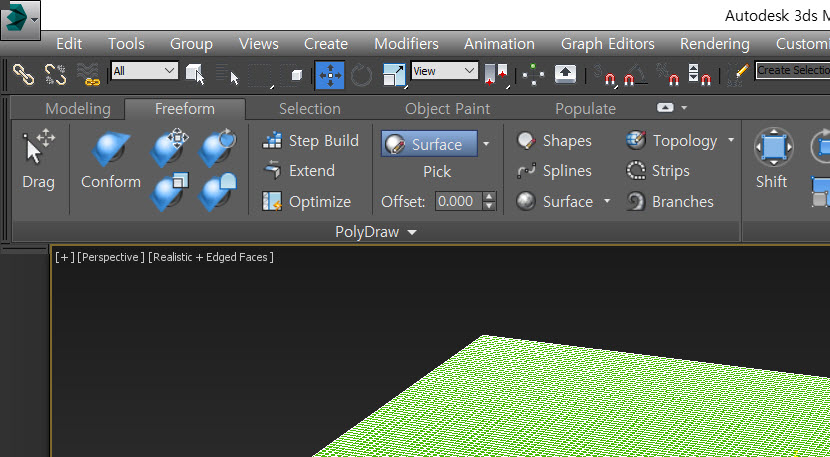
Task: Activate the Extend tool
Action: tap(299, 171)
